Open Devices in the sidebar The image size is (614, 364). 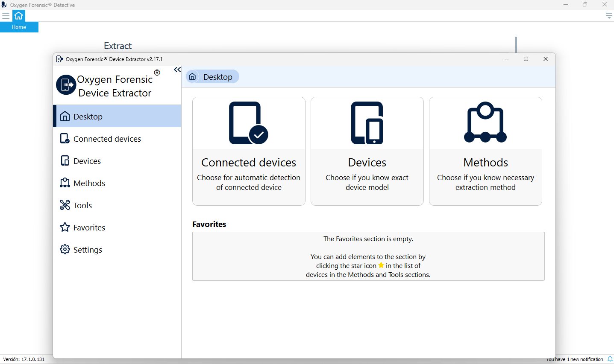117,161
